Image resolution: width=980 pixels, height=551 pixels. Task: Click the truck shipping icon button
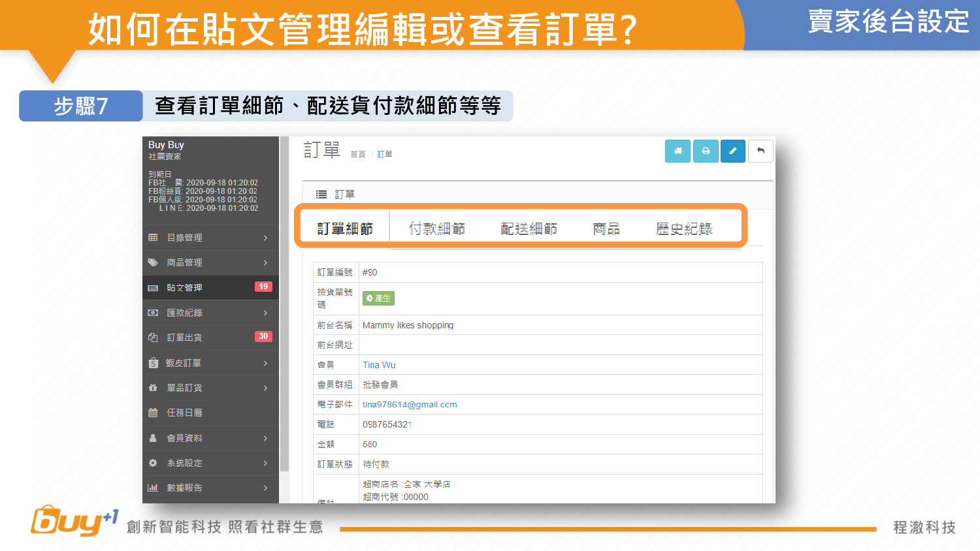[x=678, y=151]
